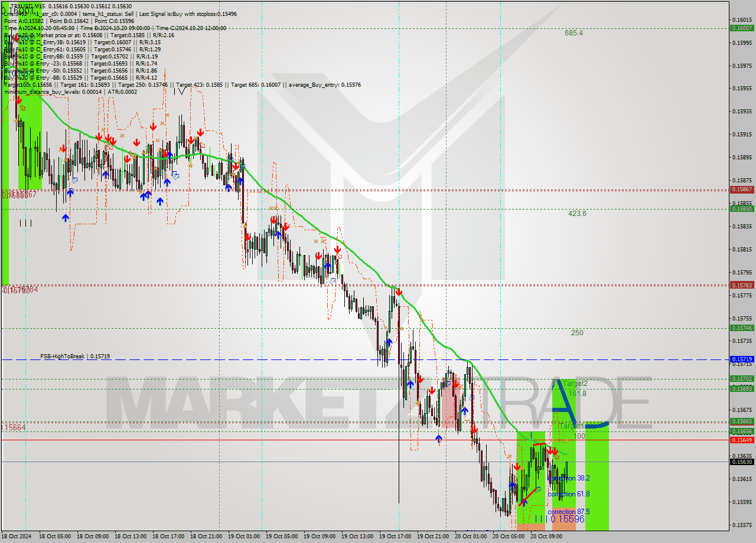Image resolution: width=756 pixels, height=543 pixels.
Task: Click the 19 Oct 01:00 time axis label
Action: tap(243, 537)
